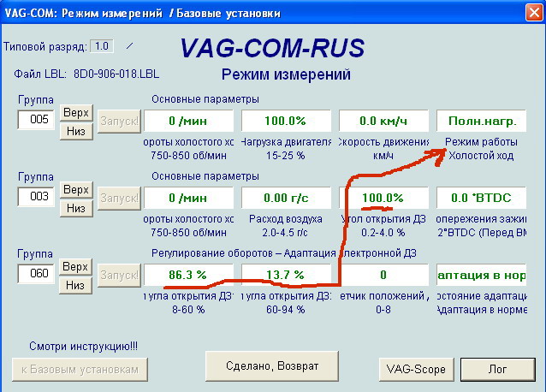Viewport: 546px width, 392px height.
Task: Click the Расход воздуха label
Action: (286, 219)
